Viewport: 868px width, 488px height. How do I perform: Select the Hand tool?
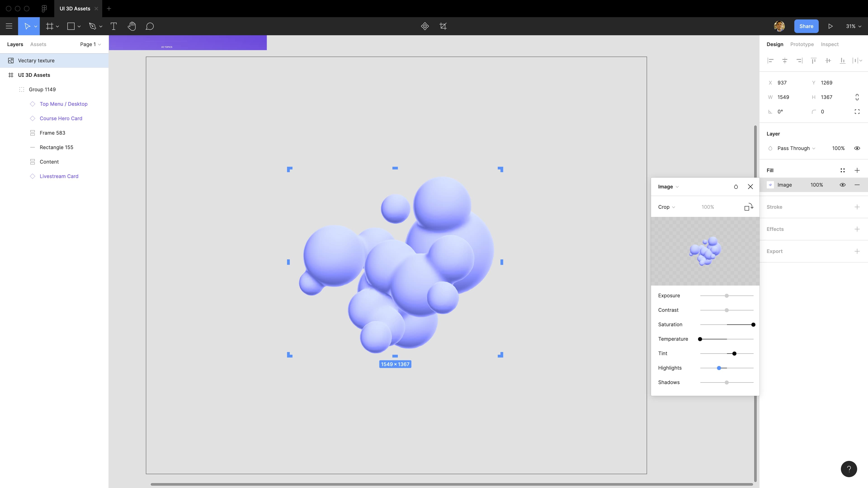click(x=132, y=26)
